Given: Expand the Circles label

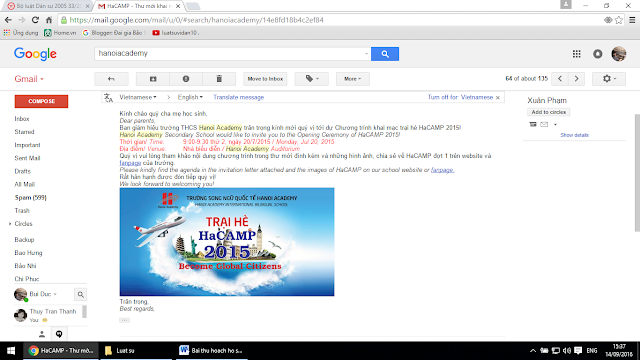Looking at the screenshot, I should (10, 224).
